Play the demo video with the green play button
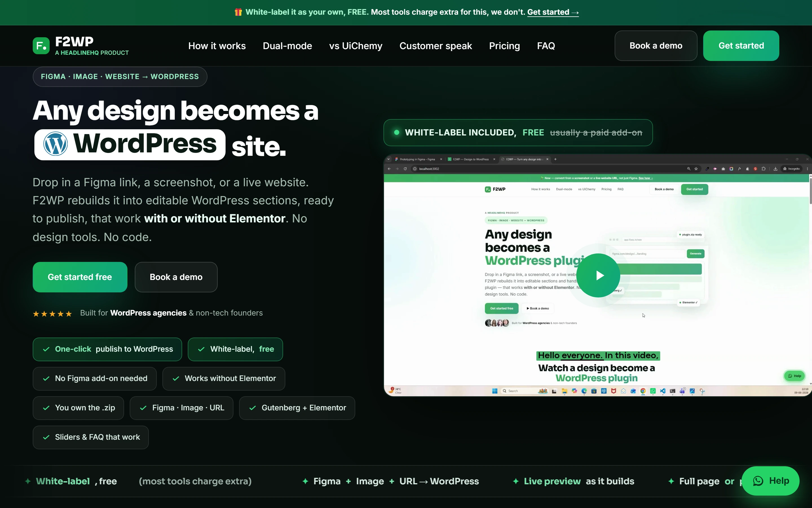This screenshot has width=812, height=508. coord(598,275)
